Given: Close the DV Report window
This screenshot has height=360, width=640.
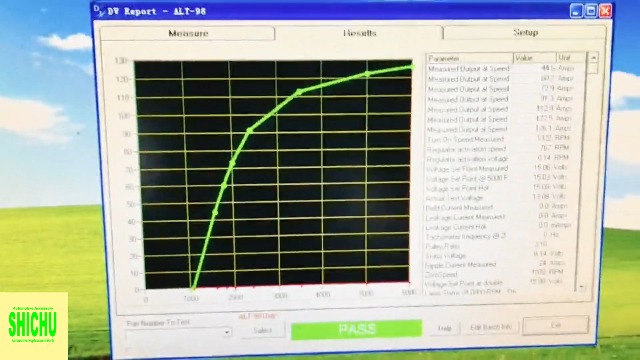Looking at the screenshot, I should pyautogui.click(x=605, y=11).
